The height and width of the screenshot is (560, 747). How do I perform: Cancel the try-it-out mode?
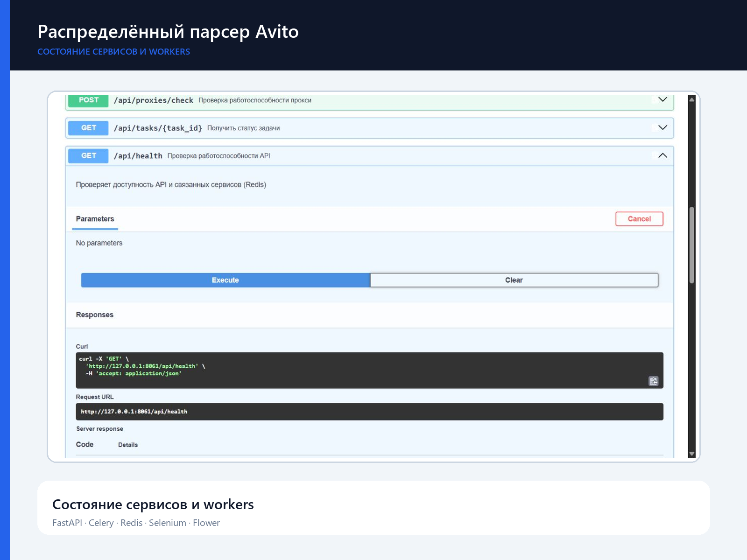click(x=639, y=219)
